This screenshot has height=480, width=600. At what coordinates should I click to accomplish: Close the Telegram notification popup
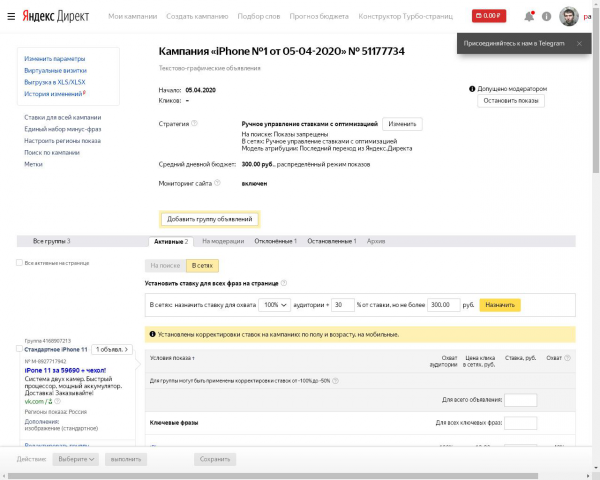(579, 44)
